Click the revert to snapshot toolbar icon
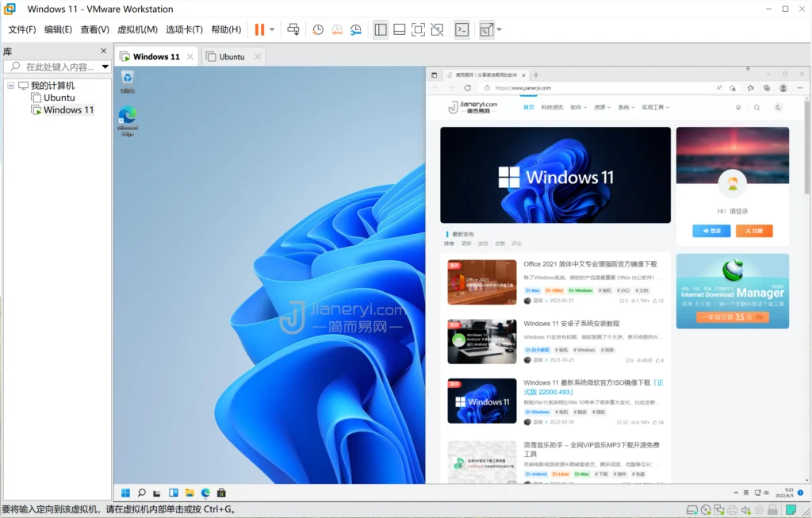 pyautogui.click(x=336, y=29)
